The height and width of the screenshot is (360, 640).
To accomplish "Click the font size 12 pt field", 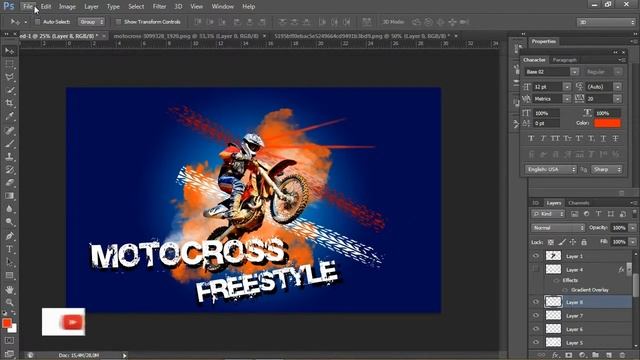I will tap(548, 87).
